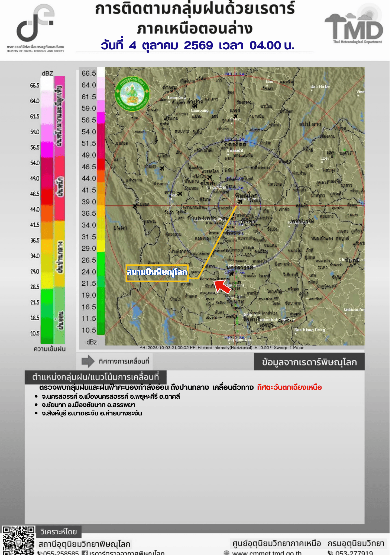Click the red arrow pointing at rain cluster
Viewport: 392px width, 555px height.
point(222,287)
